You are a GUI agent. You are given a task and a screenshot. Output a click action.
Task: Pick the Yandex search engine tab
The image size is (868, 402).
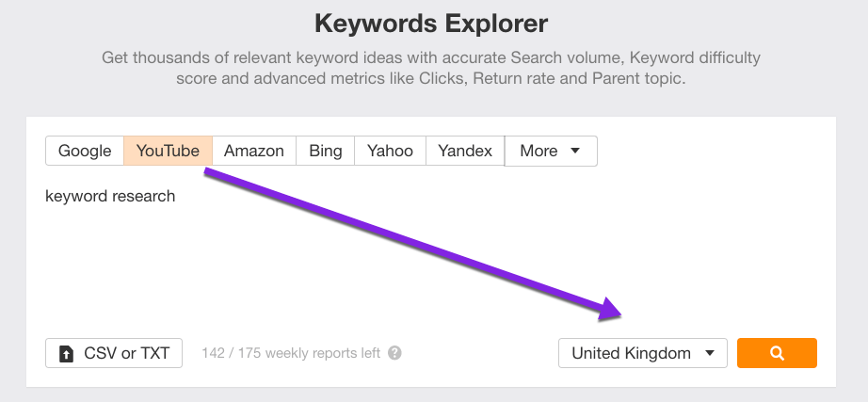click(465, 151)
